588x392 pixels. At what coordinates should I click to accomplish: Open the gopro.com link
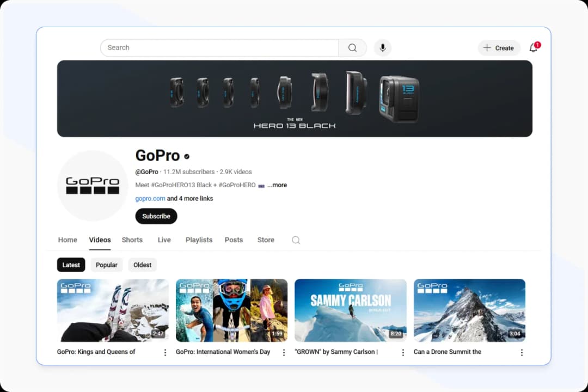[150, 198]
